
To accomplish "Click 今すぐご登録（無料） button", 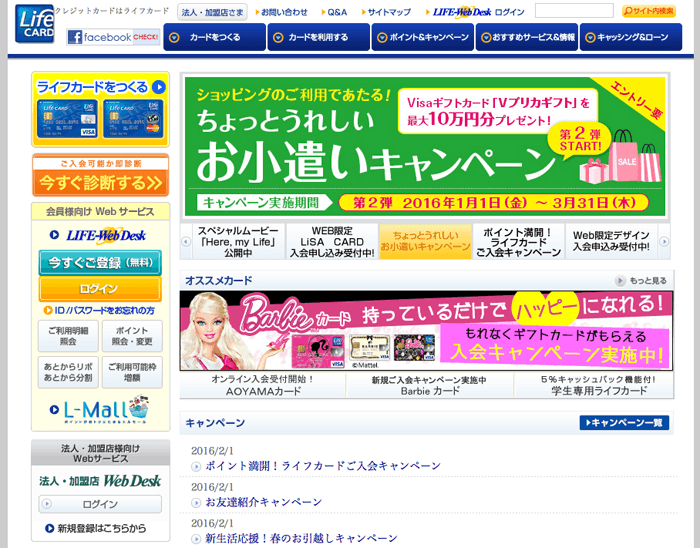I will pyautogui.click(x=100, y=263).
